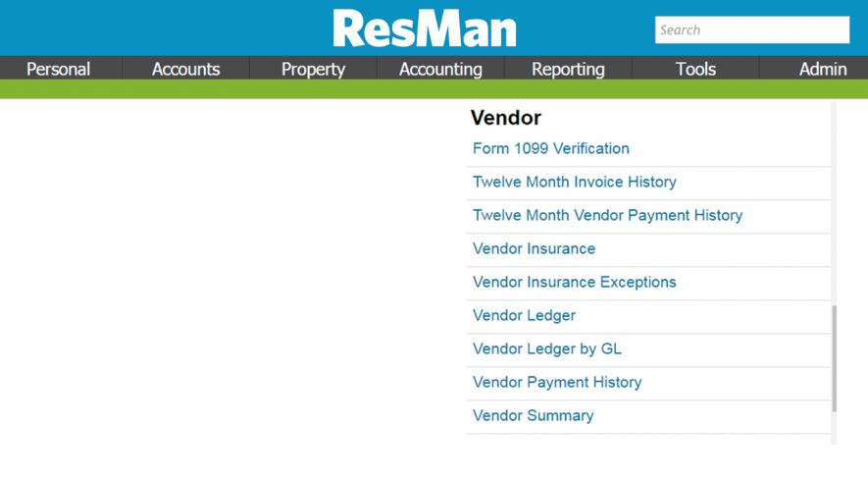868x481 pixels.
Task: Open the Tools menu
Action: coord(695,69)
